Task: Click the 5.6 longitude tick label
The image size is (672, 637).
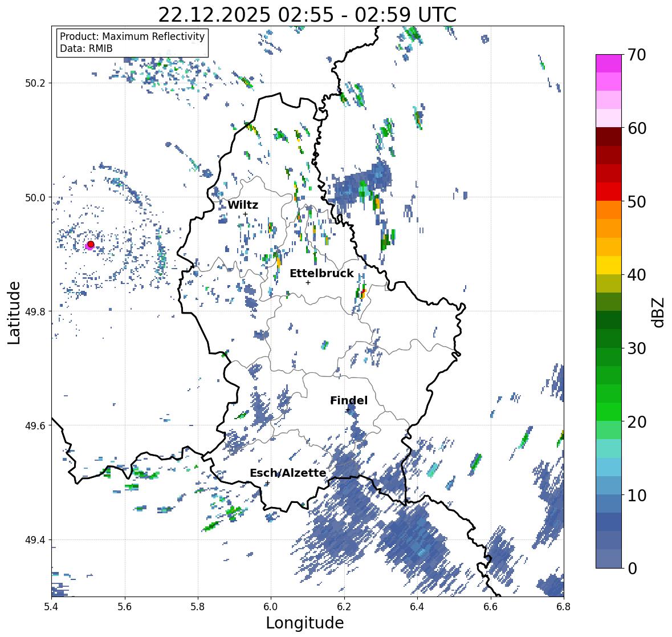Action: [125, 607]
